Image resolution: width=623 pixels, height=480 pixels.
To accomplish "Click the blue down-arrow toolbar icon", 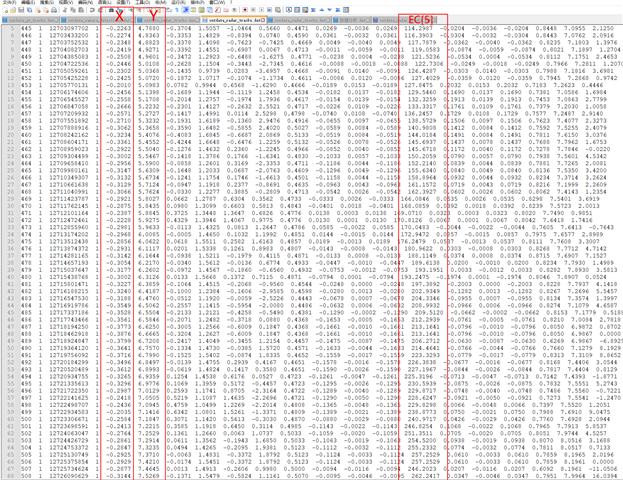I will [329, 10].
